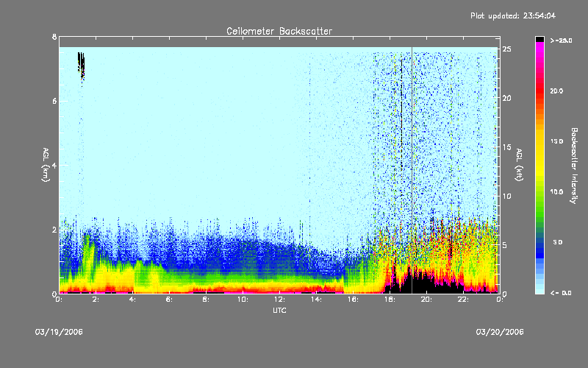Click the blue band near 5.0 on colorbar
This screenshot has width=588, height=368.
(x=540, y=243)
